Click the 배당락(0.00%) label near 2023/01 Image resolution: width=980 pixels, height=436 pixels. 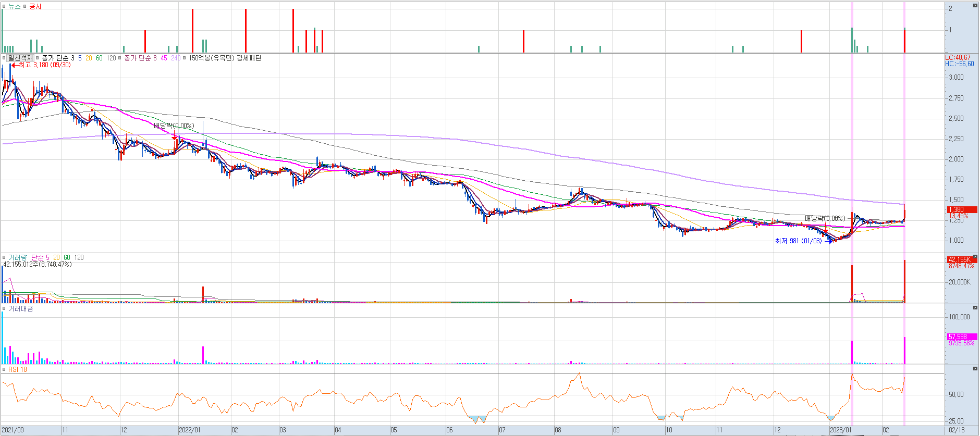click(x=825, y=218)
